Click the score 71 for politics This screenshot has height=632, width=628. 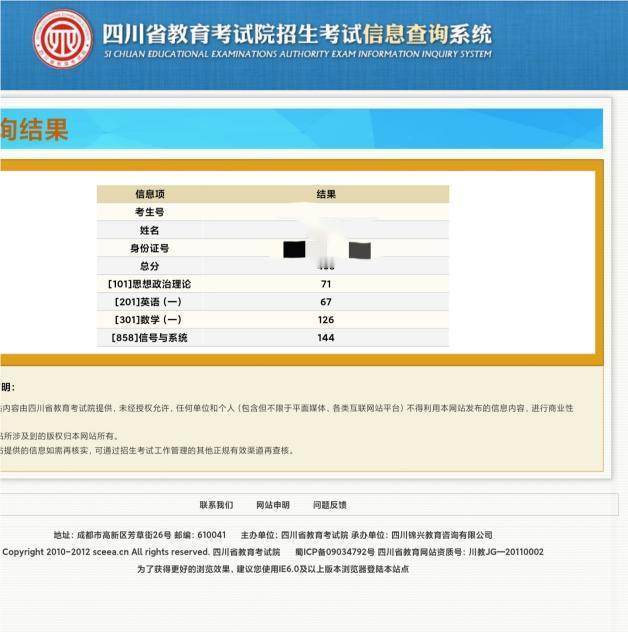click(x=326, y=284)
